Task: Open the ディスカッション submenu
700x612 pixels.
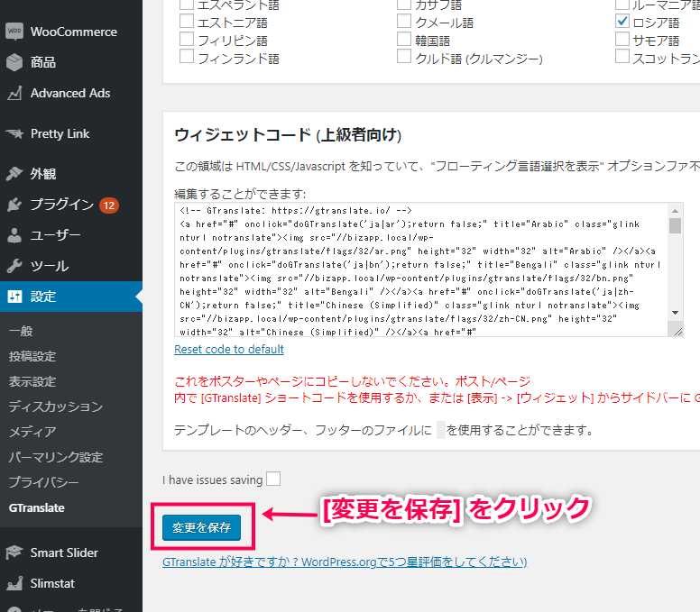Action: pyautogui.click(x=56, y=406)
